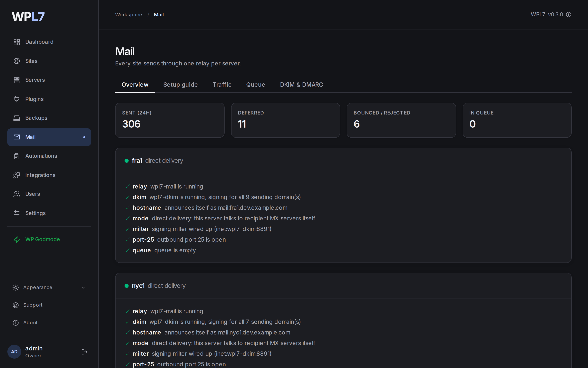The width and height of the screenshot is (588, 368).
Task: Click the fra1 direct delivery header
Action: point(343,161)
